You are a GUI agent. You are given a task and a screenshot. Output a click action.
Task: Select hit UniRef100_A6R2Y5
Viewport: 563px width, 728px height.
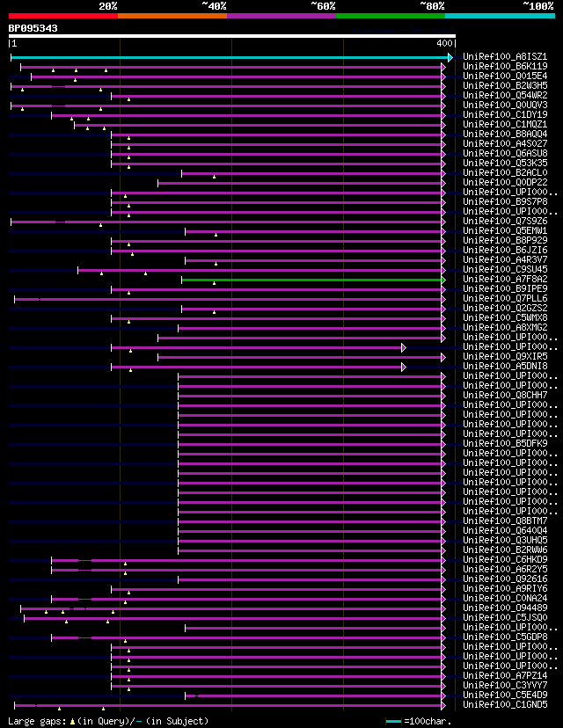505,569
